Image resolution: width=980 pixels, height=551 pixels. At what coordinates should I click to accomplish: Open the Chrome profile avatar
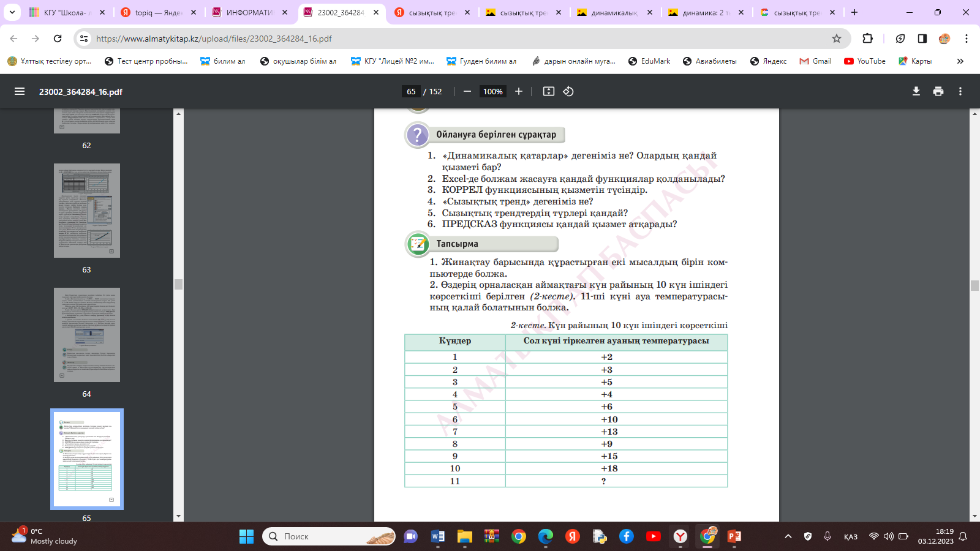[944, 39]
